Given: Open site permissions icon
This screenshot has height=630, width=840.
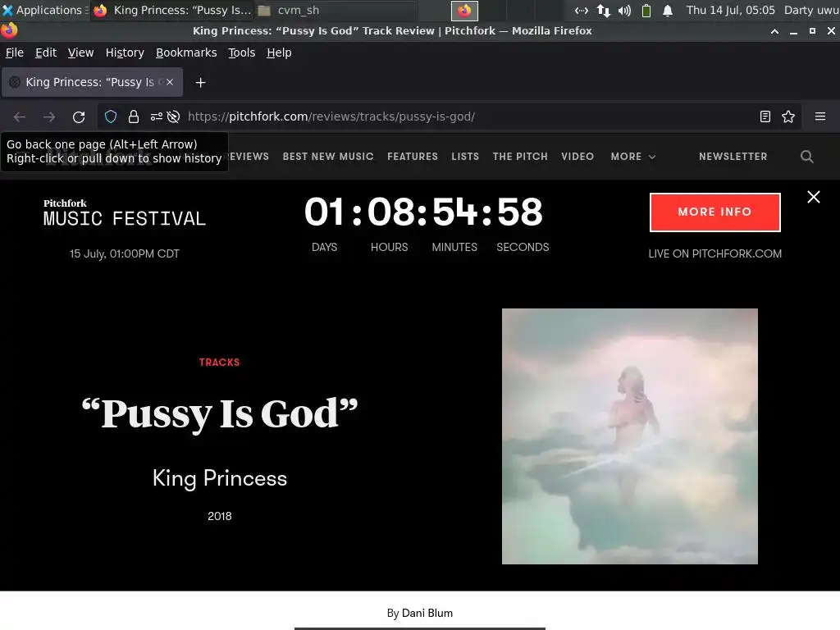Looking at the screenshot, I should click(x=157, y=116).
